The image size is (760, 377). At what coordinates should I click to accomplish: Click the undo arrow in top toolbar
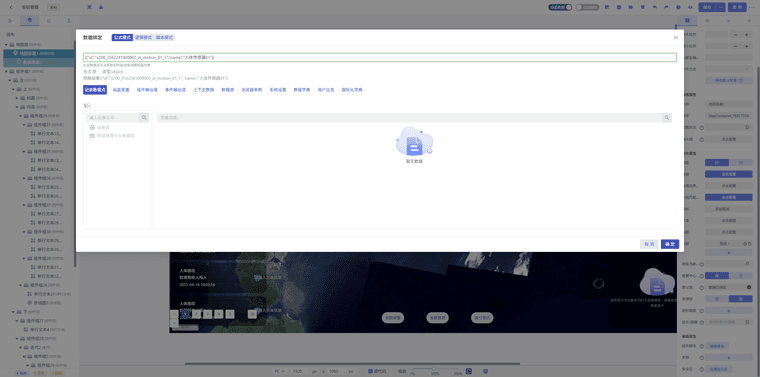point(655,7)
